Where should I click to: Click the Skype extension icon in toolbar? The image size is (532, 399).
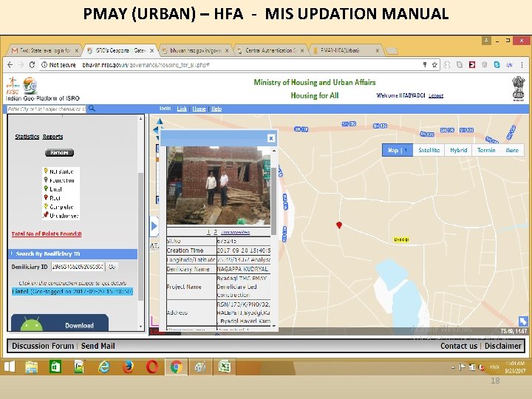497,65
